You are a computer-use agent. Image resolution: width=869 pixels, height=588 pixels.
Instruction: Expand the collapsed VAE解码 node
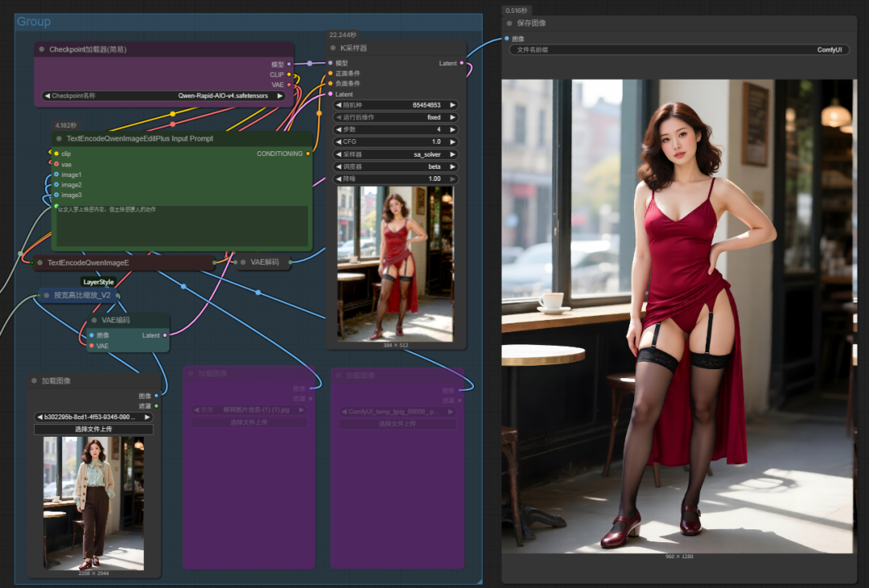click(x=242, y=261)
